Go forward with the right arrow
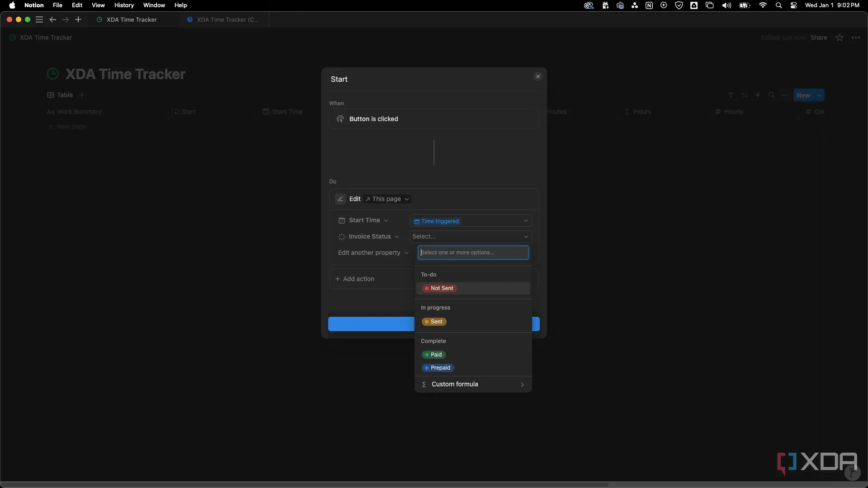 click(66, 19)
